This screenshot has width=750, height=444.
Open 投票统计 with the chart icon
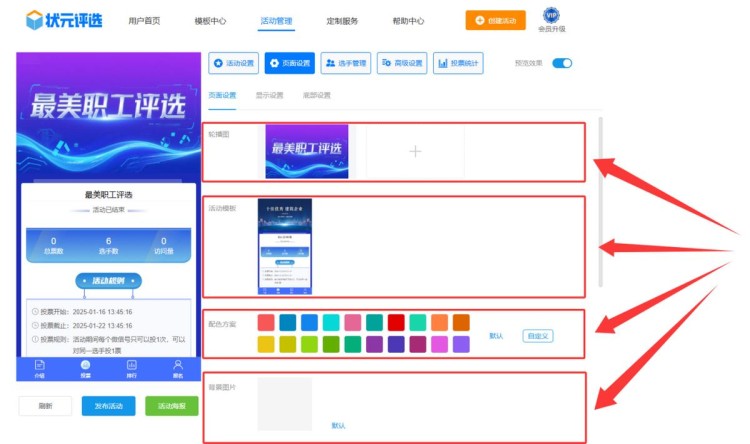click(x=458, y=64)
